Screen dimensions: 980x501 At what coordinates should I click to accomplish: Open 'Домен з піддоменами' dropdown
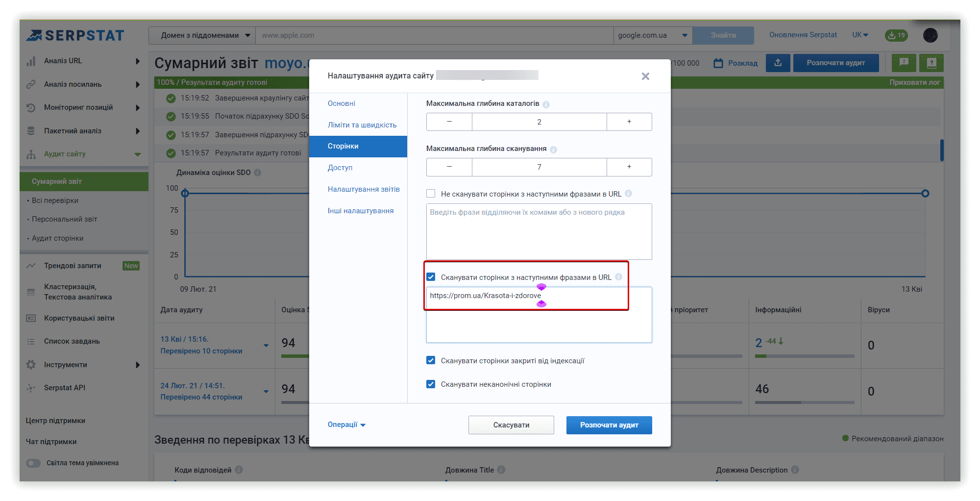pos(202,35)
